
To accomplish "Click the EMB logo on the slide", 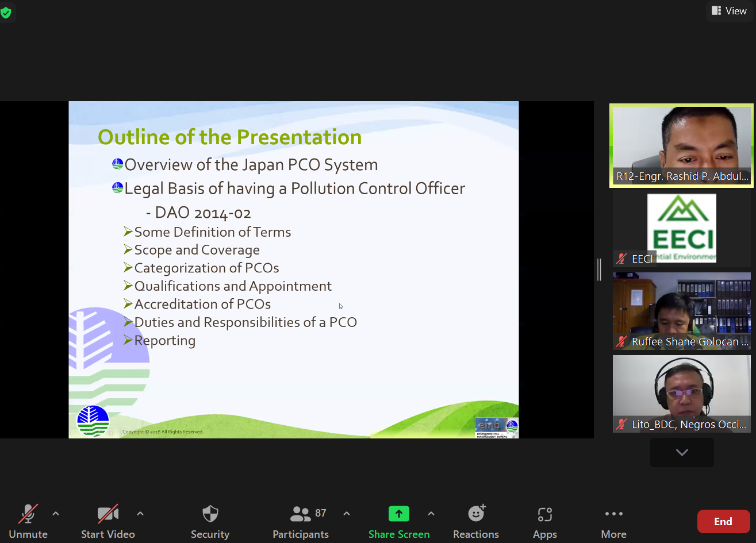I will point(497,428).
